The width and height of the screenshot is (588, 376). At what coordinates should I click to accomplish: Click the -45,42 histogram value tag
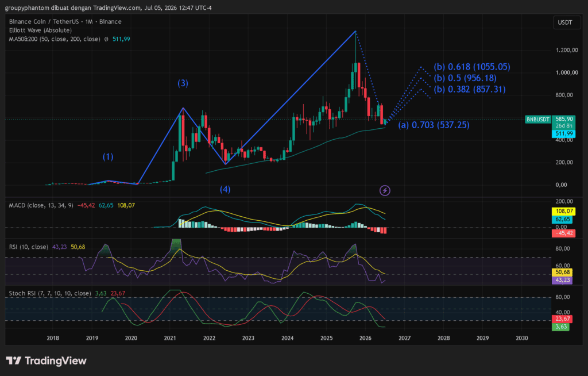click(x=564, y=233)
